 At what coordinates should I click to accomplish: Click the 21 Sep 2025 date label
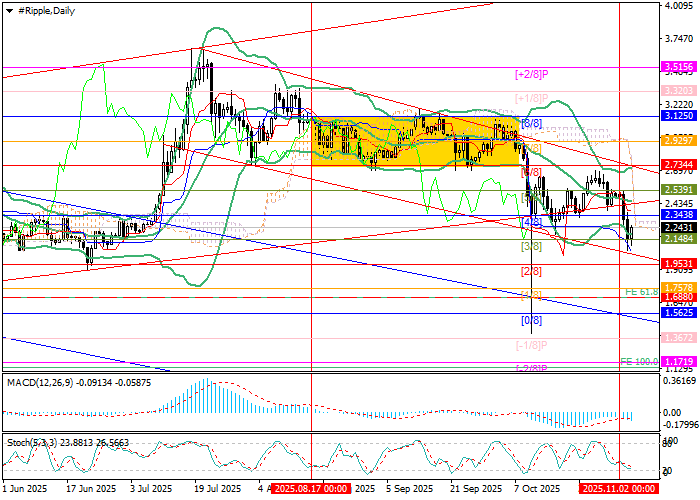pyautogui.click(x=476, y=488)
